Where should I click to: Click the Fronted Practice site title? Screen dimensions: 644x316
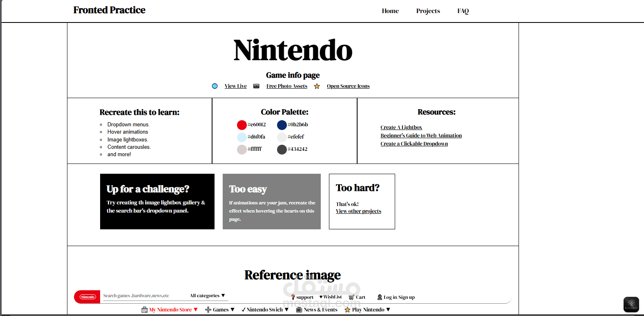click(x=110, y=10)
